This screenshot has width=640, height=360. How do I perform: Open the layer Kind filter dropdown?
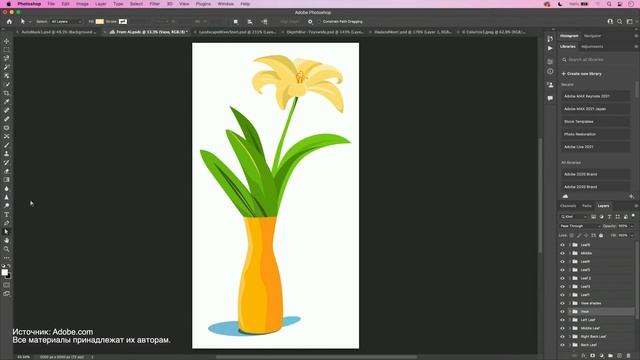[574, 217]
